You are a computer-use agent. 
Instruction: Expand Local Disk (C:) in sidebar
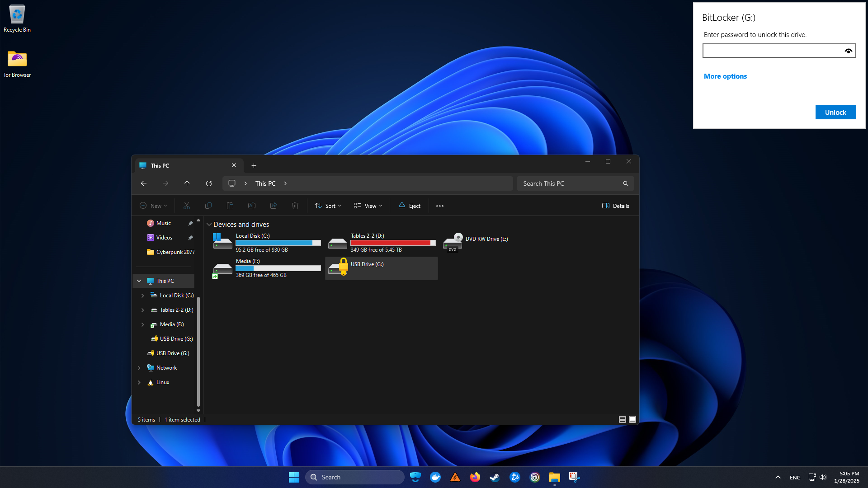click(x=143, y=296)
